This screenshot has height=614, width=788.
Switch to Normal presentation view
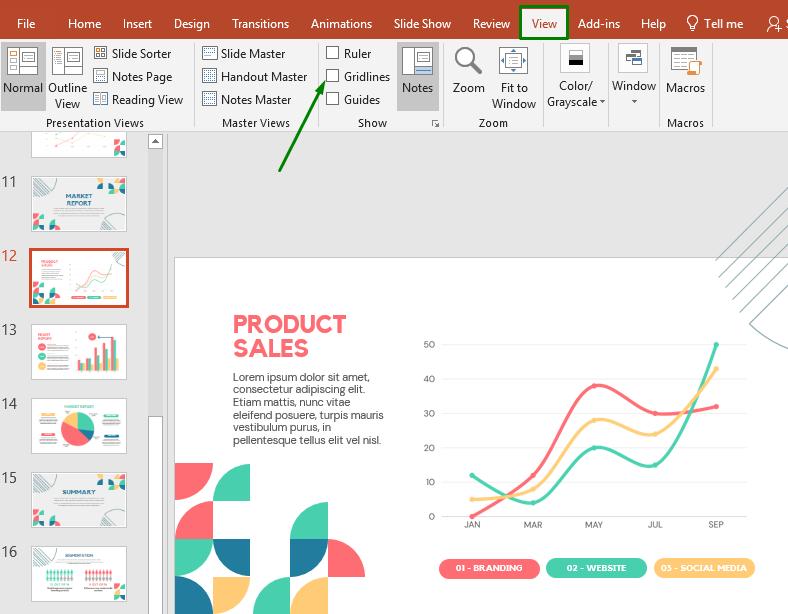pyautogui.click(x=23, y=75)
